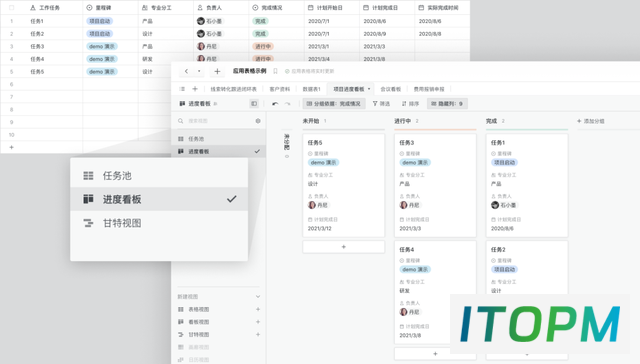Click the large plus button beside 应用表格示例 title
The width and height of the screenshot is (640, 364).
tap(217, 71)
